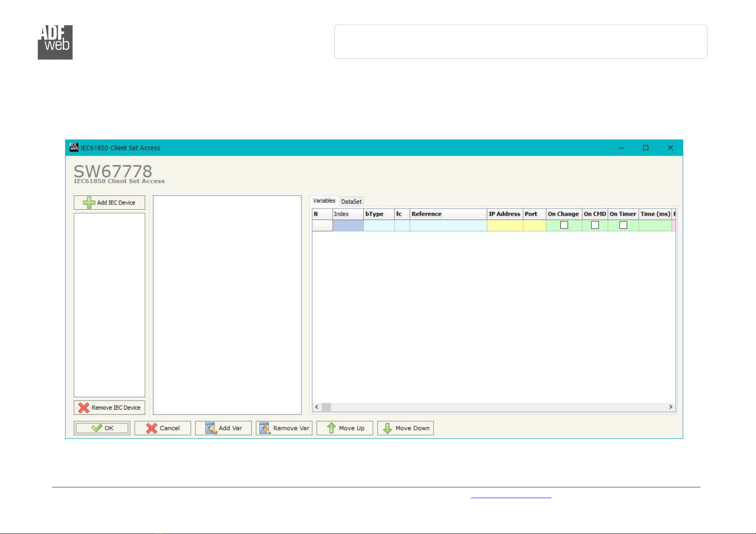Click the bType column header
756x534 pixels.
379,214
